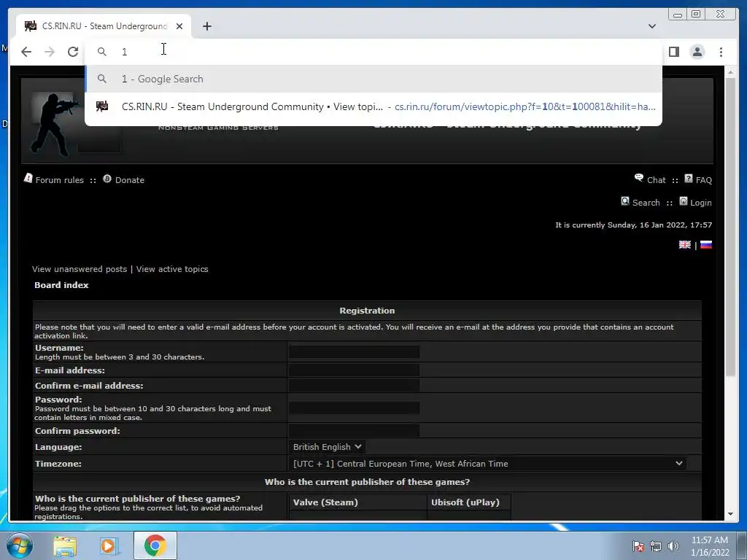The height and width of the screenshot is (560, 747).
Task: Click the forum Search magnifier icon
Action: tap(625, 201)
